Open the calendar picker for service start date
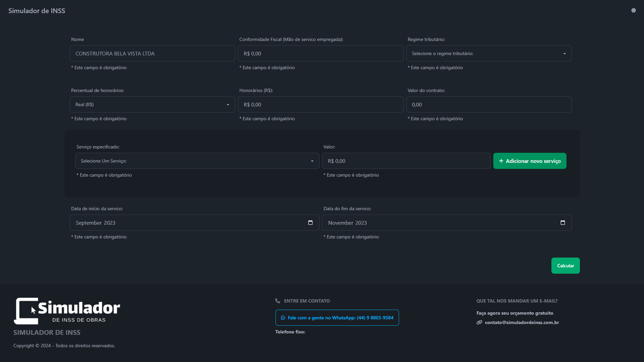Image resolution: width=644 pixels, height=362 pixels. point(310,223)
